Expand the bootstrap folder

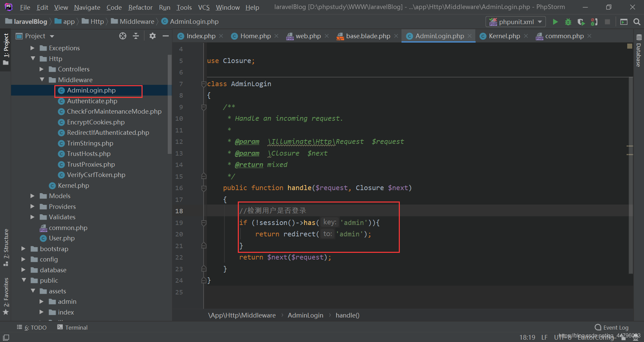tap(23, 249)
